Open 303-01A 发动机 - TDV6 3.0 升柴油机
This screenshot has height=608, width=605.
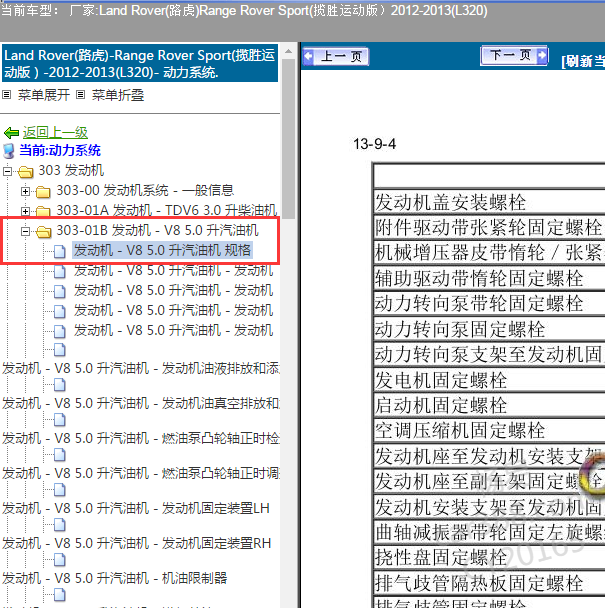(x=167, y=210)
